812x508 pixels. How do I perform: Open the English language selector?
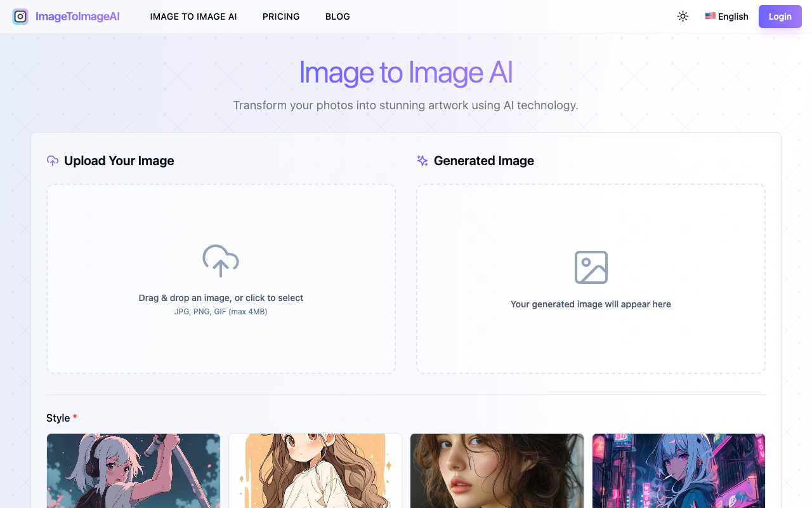[x=726, y=17]
